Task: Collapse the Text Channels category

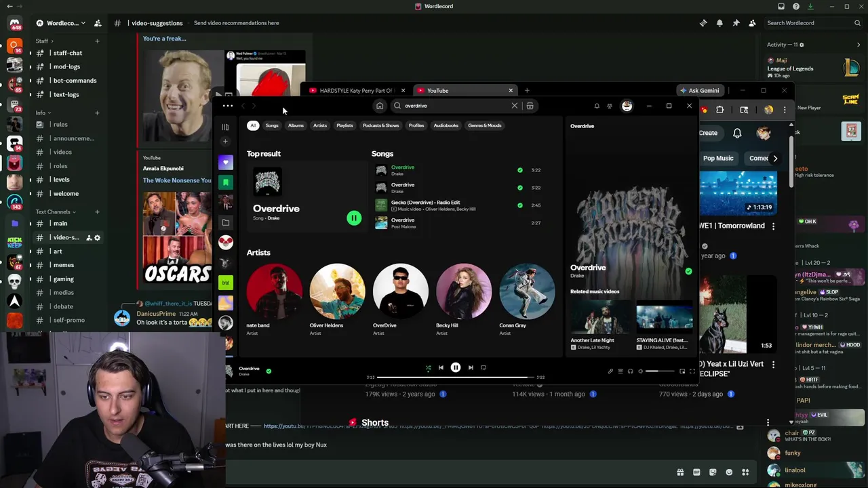Action: pyautogui.click(x=56, y=211)
